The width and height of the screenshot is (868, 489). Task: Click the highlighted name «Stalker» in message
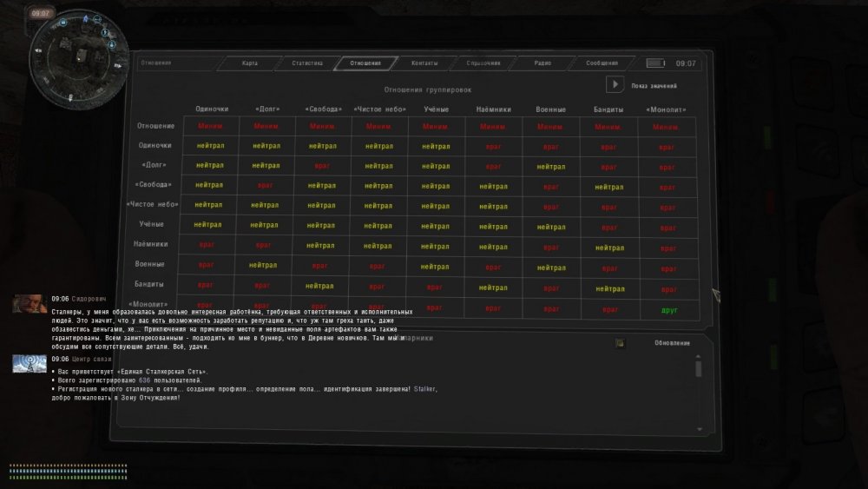(x=424, y=389)
